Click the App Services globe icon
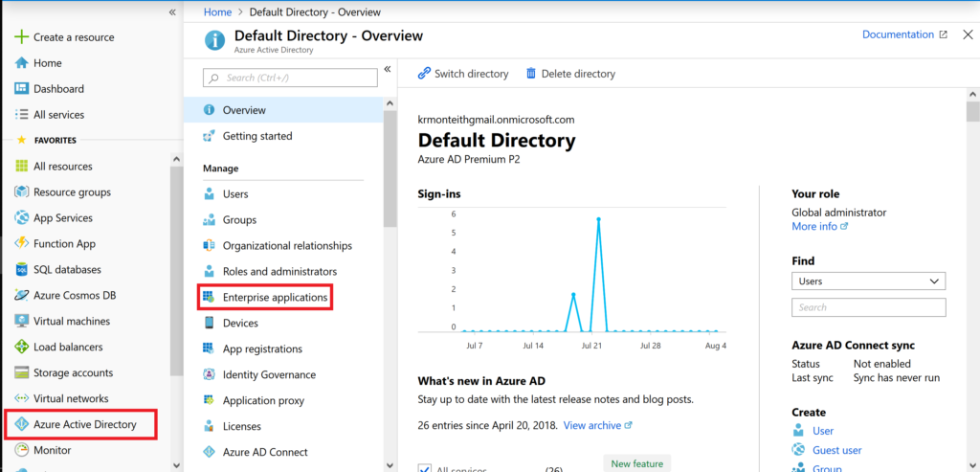Image resolution: width=980 pixels, height=472 pixels. 22,217
